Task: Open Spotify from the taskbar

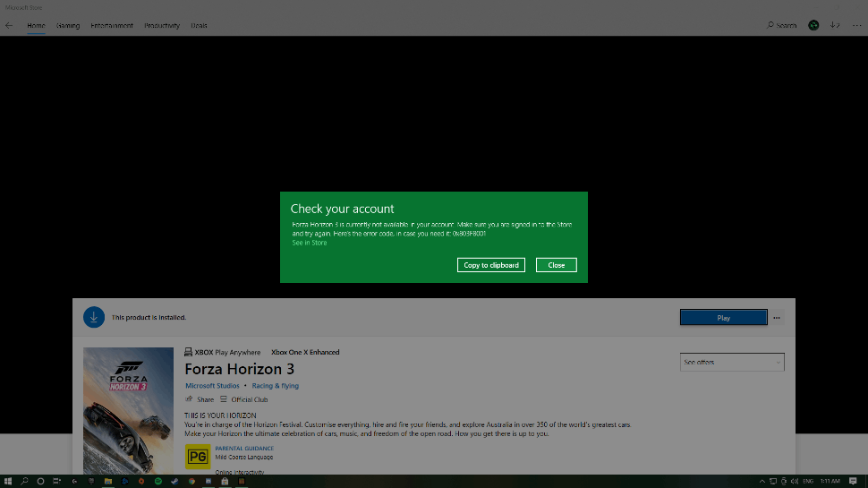Action: pyautogui.click(x=158, y=482)
